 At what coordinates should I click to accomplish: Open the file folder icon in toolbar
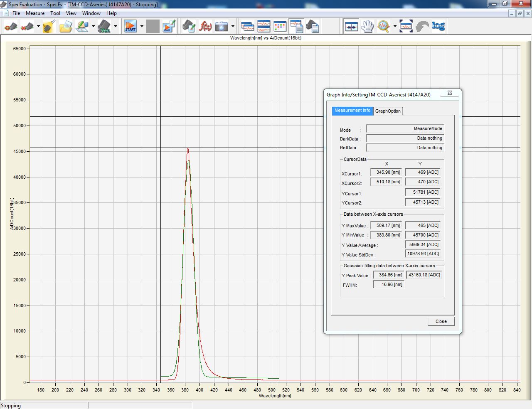click(x=66, y=27)
